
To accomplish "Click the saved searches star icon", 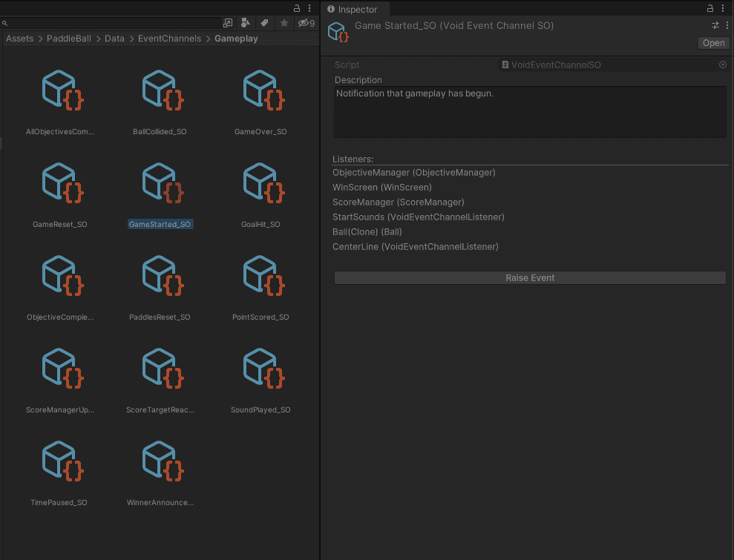I will 284,23.
